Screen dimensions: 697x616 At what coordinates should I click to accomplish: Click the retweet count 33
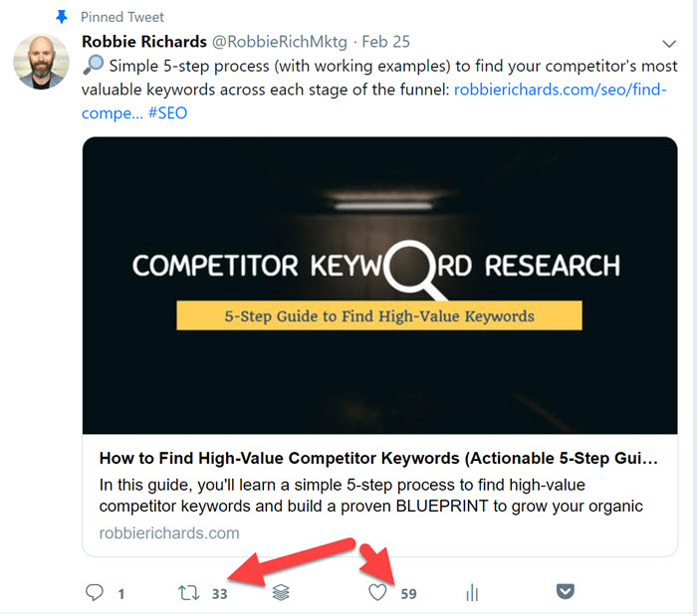coord(220,594)
